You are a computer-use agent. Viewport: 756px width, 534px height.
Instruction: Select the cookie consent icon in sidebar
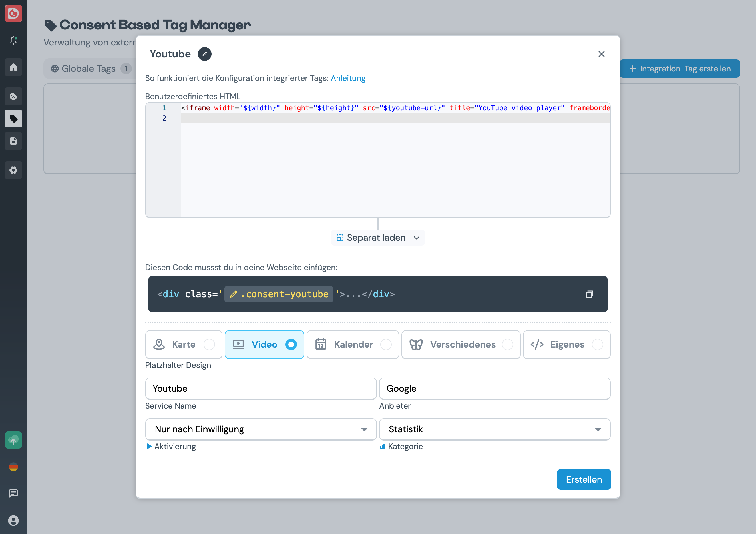(13, 96)
